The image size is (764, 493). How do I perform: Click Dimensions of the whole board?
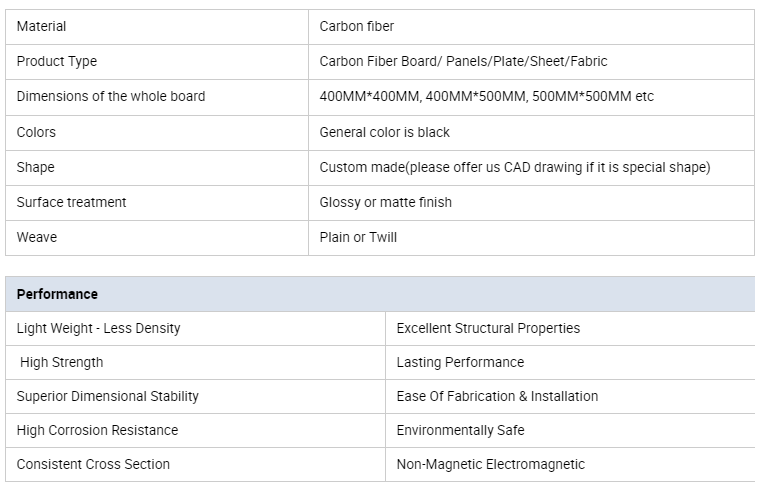pyautogui.click(x=111, y=96)
